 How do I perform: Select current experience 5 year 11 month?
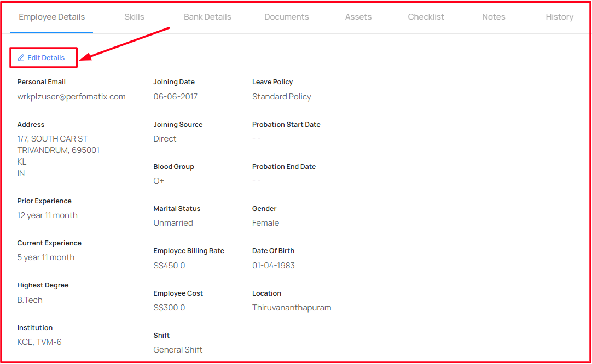point(45,257)
